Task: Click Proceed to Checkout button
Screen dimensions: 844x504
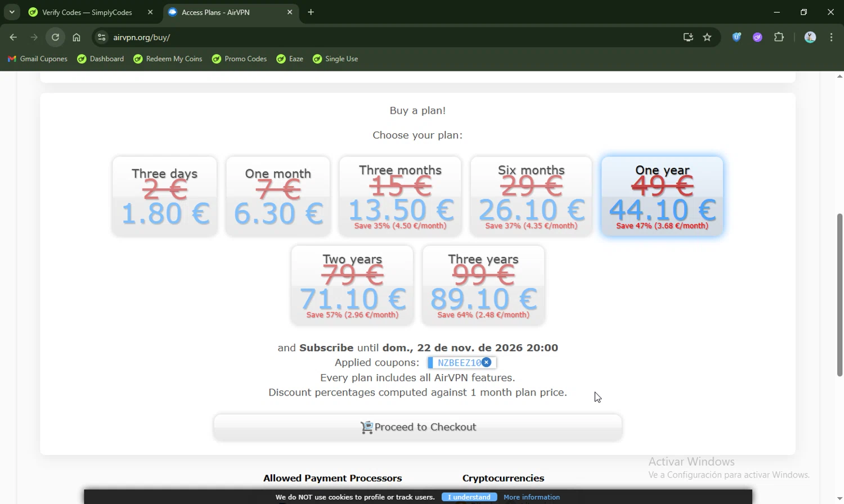Action: tap(417, 427)
